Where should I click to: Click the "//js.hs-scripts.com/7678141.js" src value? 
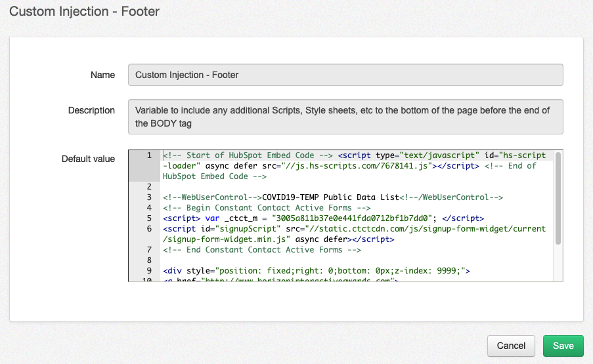pyautogui.click(x=357, y=166)
